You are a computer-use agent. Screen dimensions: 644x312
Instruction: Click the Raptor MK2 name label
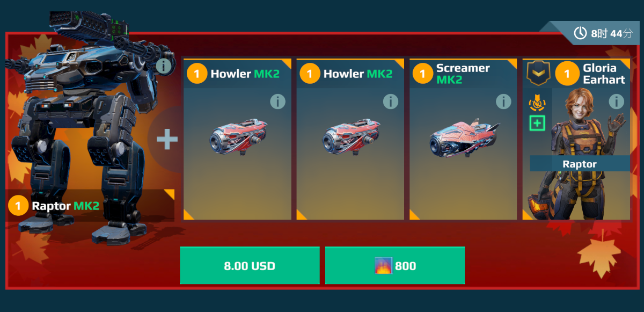(x=65, y=206)
